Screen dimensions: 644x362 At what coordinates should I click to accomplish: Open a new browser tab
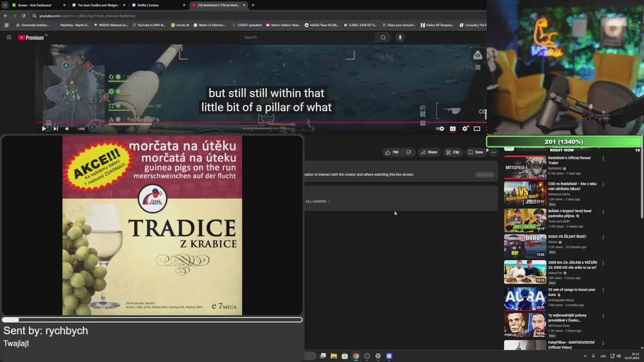tap(253, 5)
